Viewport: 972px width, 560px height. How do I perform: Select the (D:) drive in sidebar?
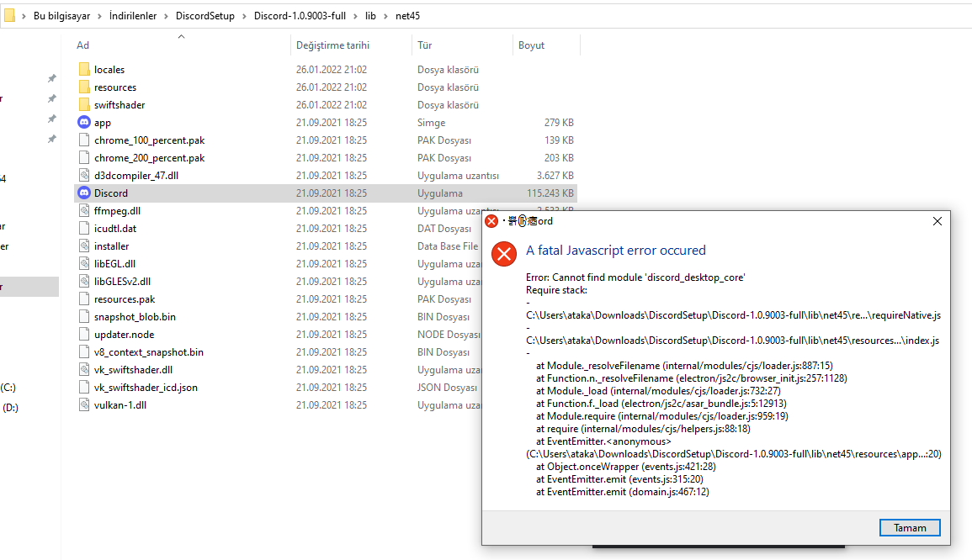pyautogui.click(x=11, y=408)
